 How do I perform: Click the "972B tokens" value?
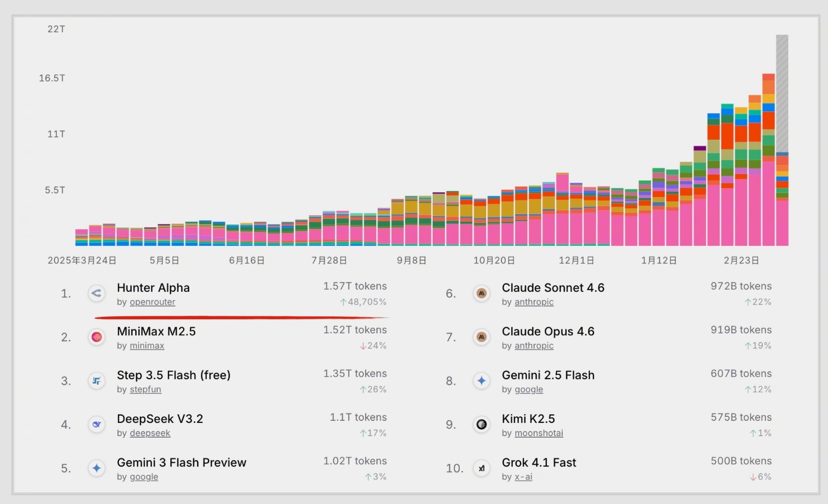click(x=741, y=286)
